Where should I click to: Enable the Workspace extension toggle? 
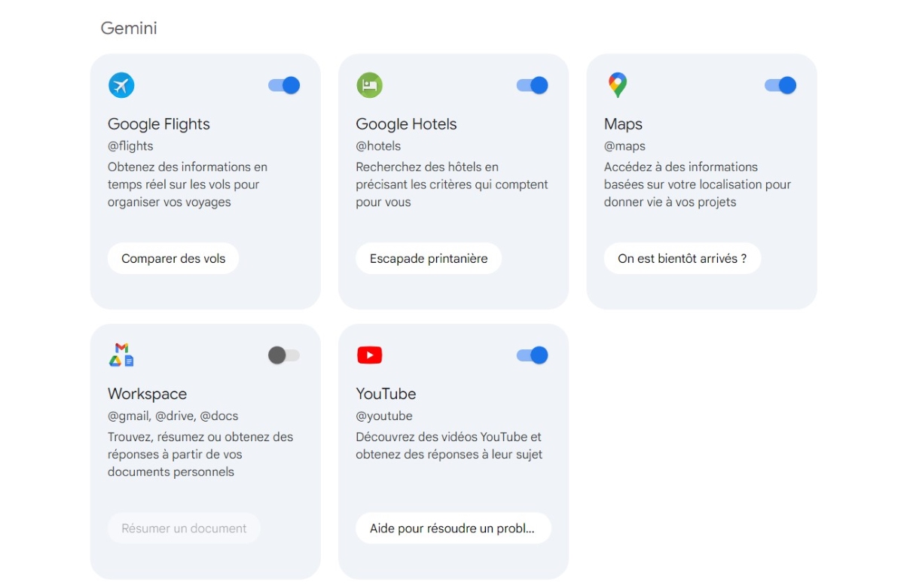(284, 355)
